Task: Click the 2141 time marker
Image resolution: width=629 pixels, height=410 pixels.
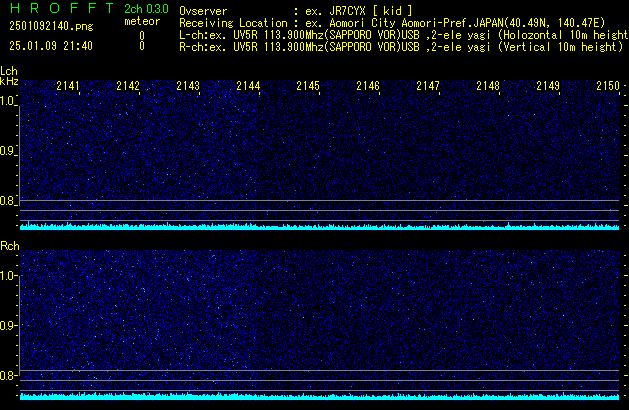Action: [68, 86]
